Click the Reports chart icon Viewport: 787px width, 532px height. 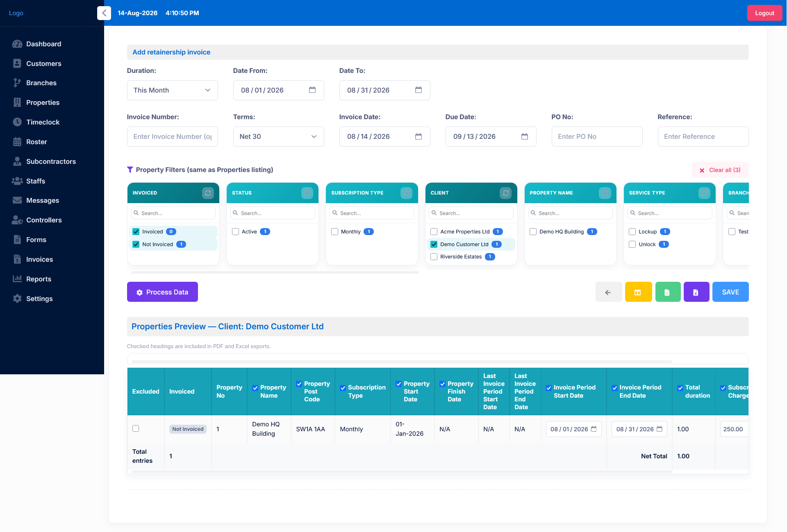17,279
